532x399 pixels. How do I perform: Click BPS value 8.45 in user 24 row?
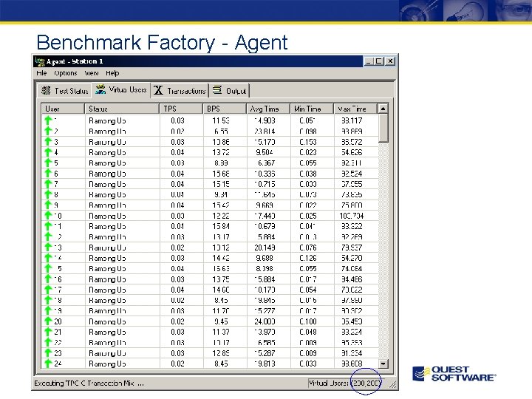click(221, 364)
